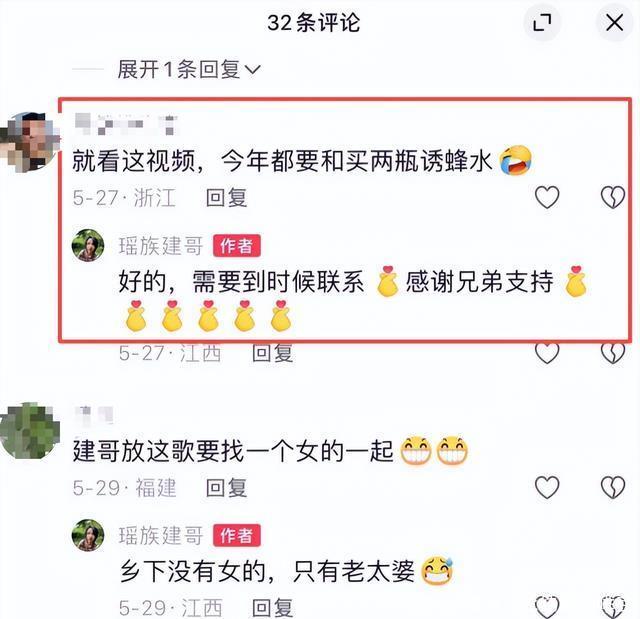This screenshot has width=640, height=619.
Task: Like the 乡下没有女的 author reply
Action: pyautogui.click(x=547, y=607)
